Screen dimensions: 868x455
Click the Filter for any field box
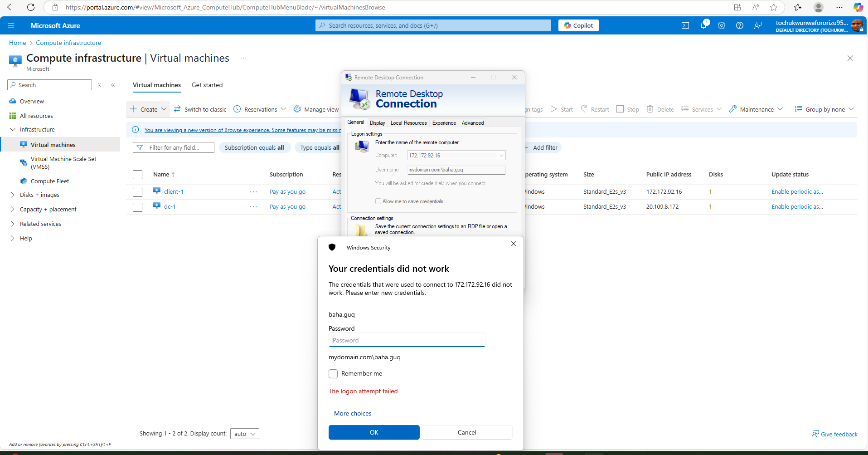point(174,147)
